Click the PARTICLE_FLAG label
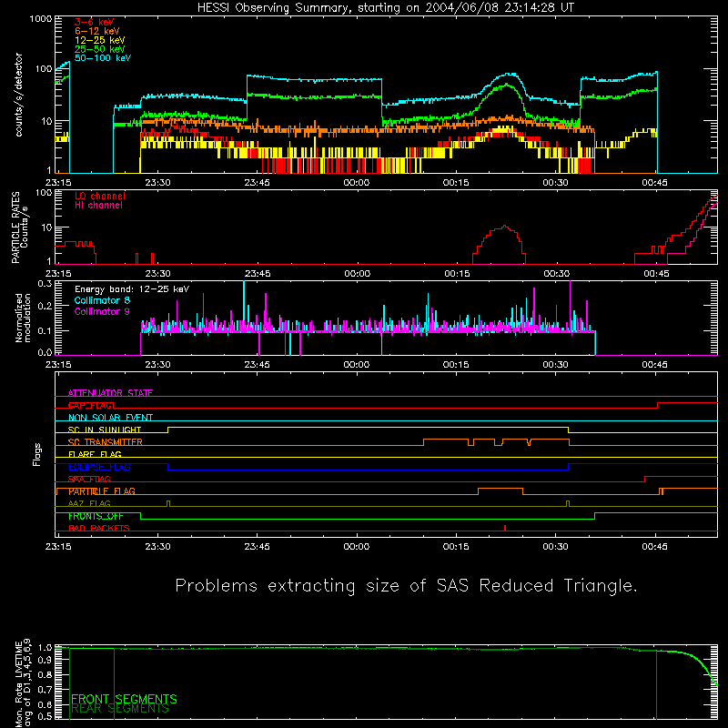The height and width of the screenshot is (728, 728). point(102,490)
